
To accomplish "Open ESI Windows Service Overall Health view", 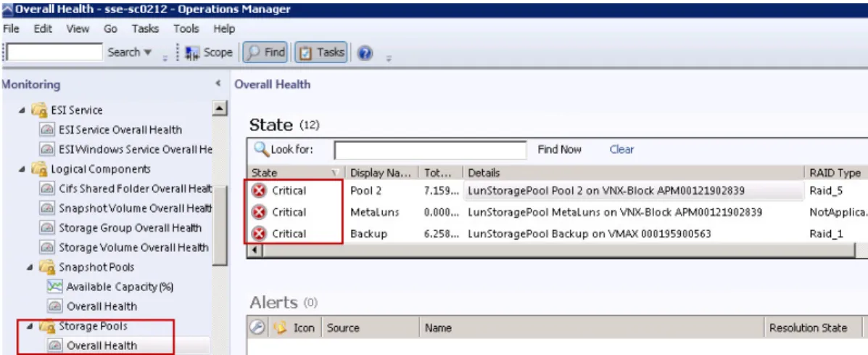I will [x=136, y=150].
